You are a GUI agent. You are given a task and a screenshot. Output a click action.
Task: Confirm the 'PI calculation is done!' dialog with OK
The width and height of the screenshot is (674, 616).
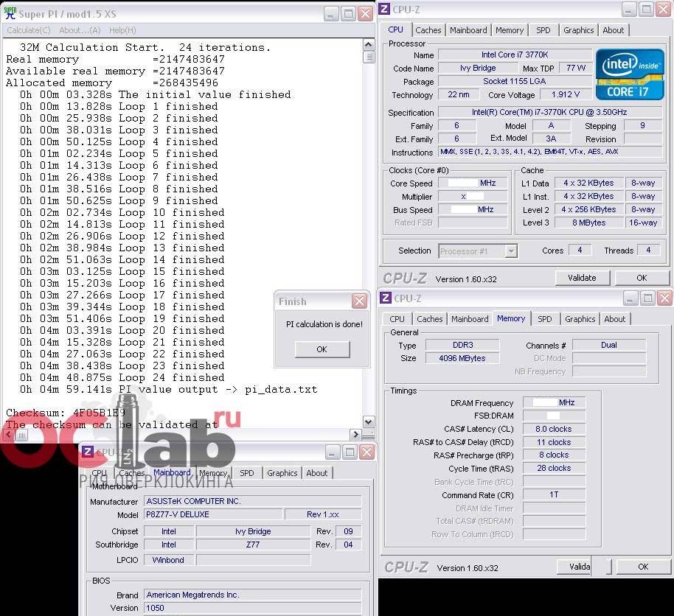point(322,349)
